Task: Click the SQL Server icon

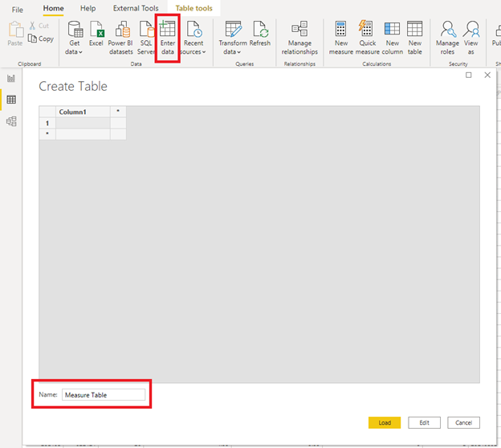Action: coord(145,31)
